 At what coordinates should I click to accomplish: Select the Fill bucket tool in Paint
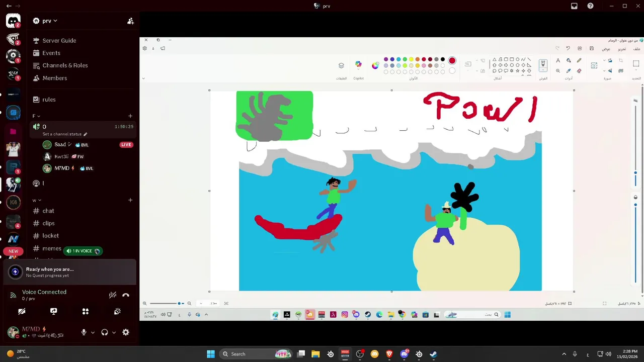click(569, 60)
